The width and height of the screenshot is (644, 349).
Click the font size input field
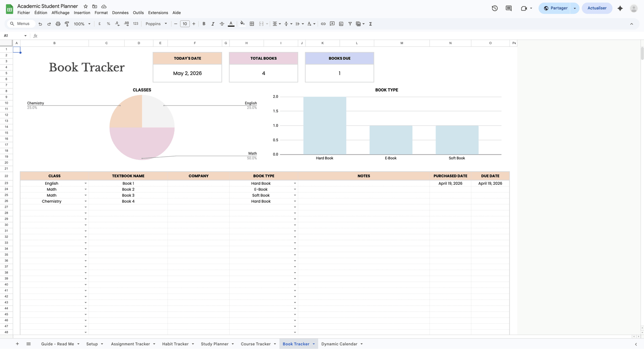point(185,24)
